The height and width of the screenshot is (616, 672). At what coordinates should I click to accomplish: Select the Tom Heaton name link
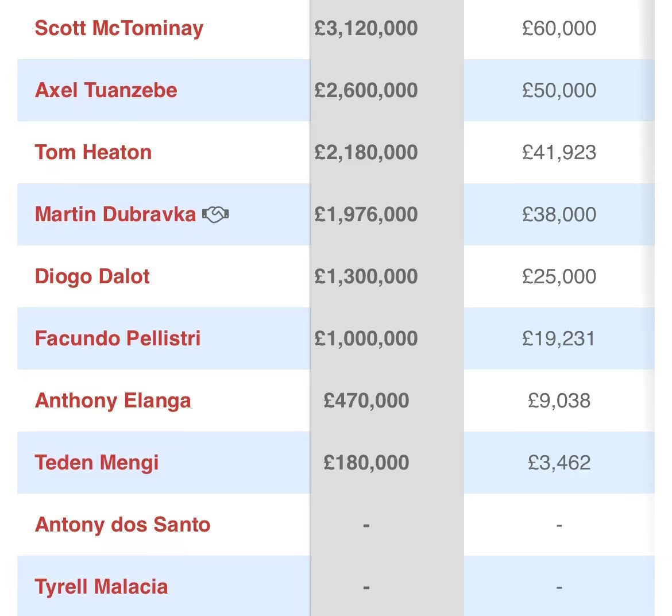[x=93, y=152]
